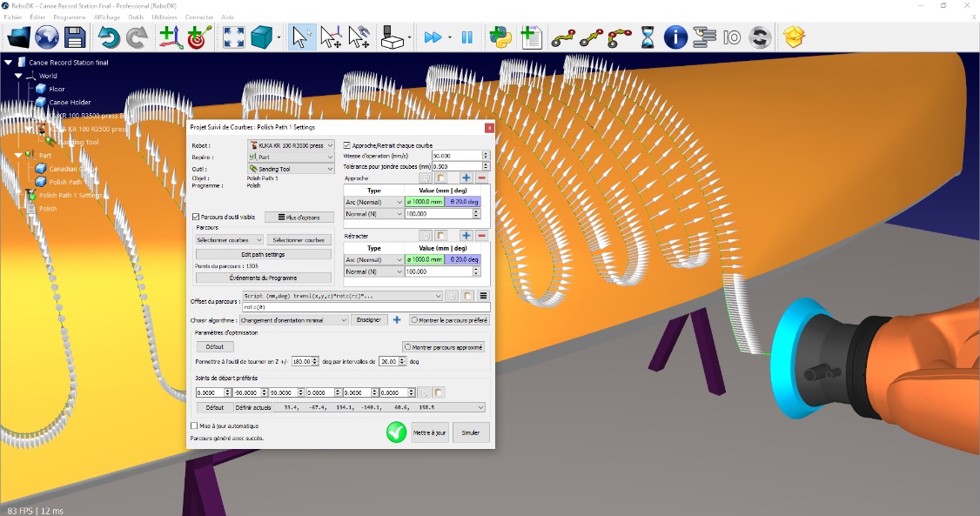Select Canoe Holder in the tree
The width and height of the screenshot is (980, 516).
[70, 103]
